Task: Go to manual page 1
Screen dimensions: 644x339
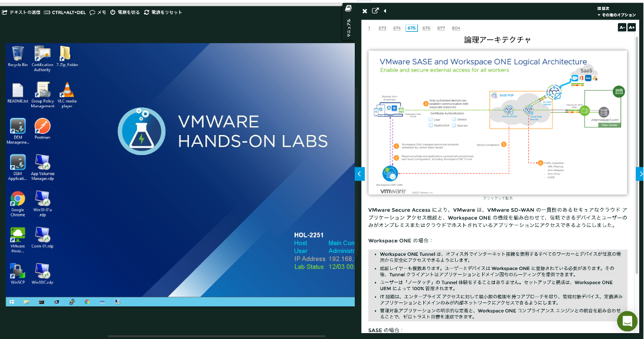Action: tap(370, 28)
